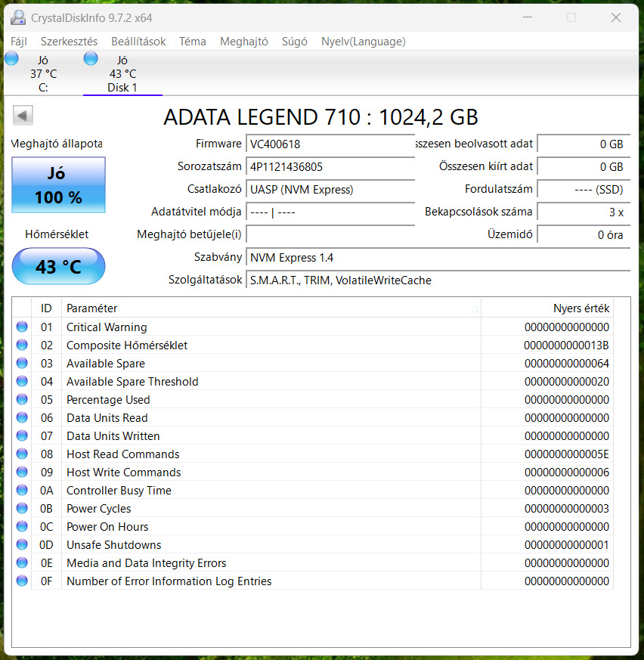Open the Nyelv(Language) menu

tap(364, 42)
